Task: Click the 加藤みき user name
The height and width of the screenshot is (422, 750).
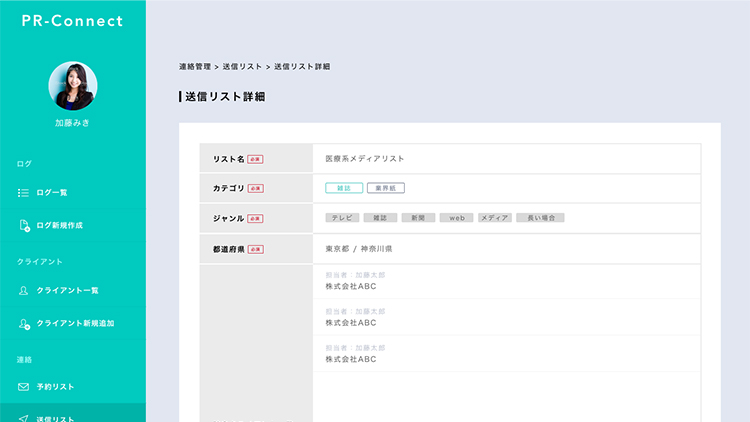Action: [72, 123]
